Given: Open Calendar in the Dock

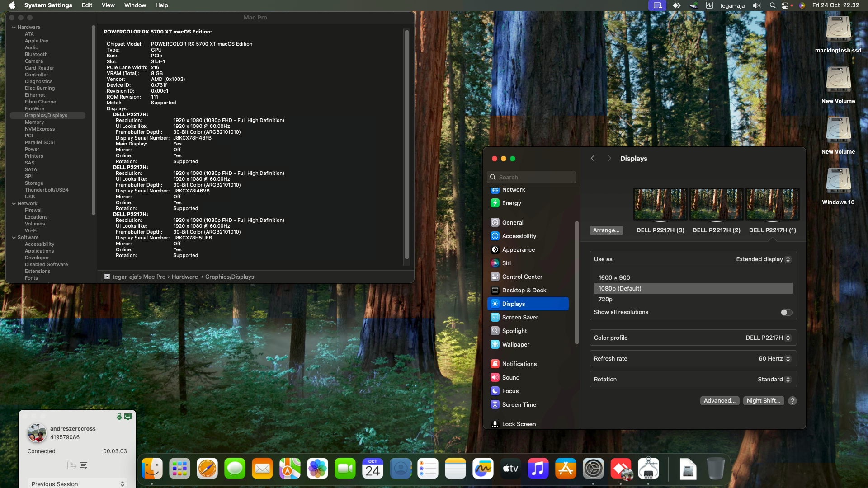Looking at the screenshot, I should [x=373, y=469].
